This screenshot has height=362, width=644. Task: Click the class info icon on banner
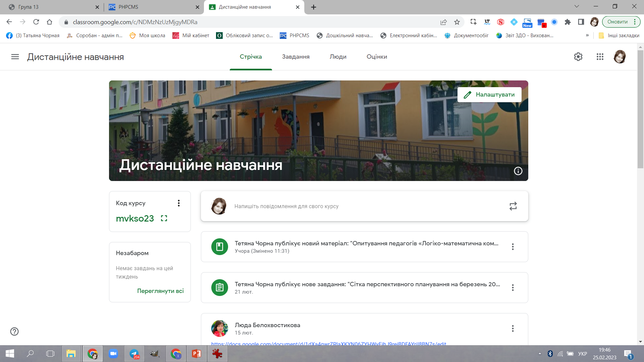518,171
